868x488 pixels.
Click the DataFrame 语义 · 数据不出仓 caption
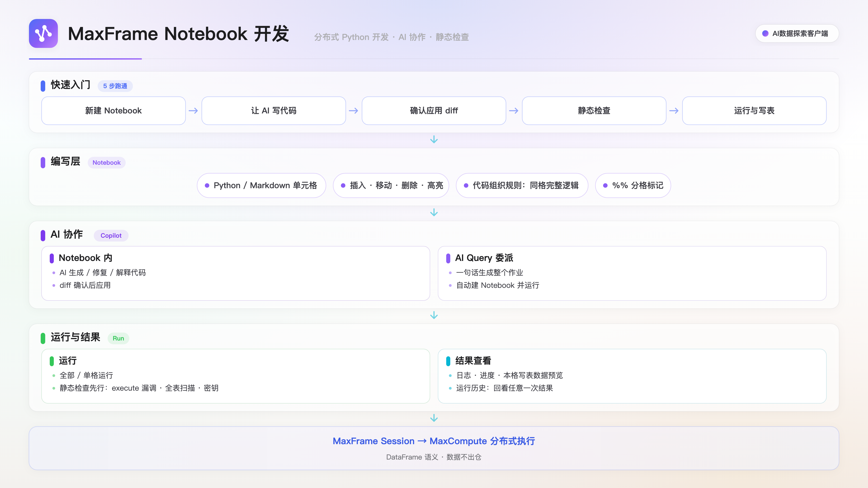pyautogui.click(x=434, y=457)
